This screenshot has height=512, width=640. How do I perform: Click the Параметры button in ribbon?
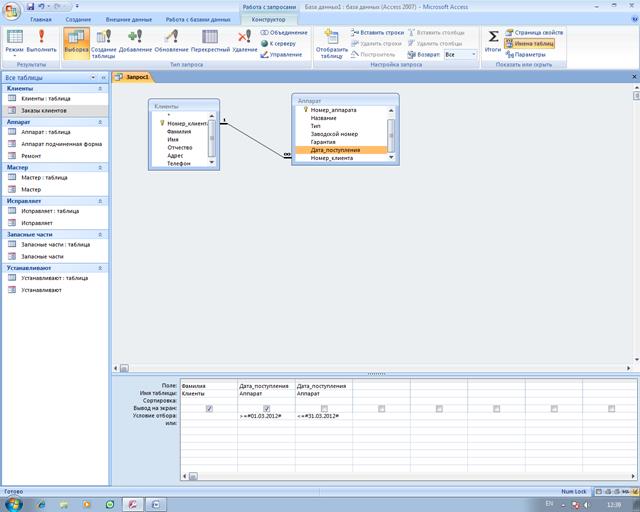[x=529, y=55]
